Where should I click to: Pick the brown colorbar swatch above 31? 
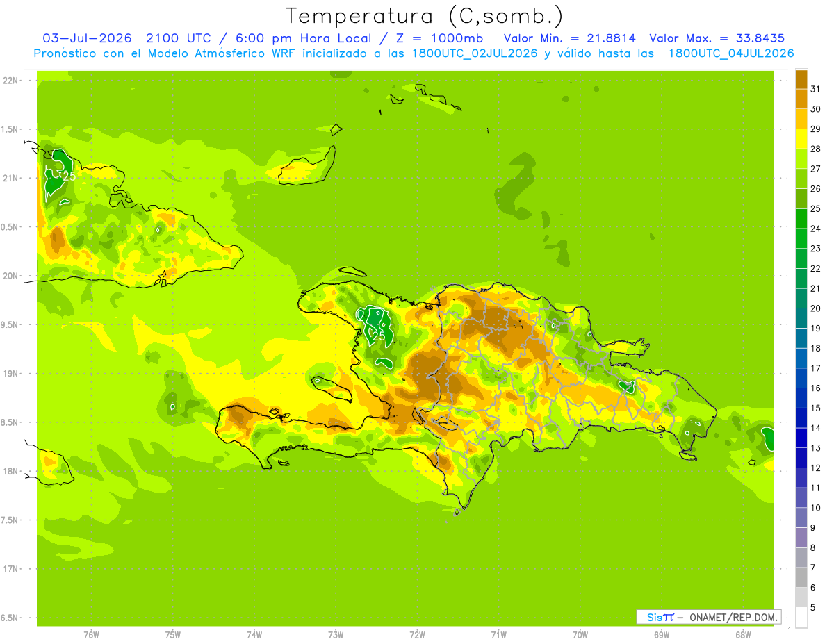point(801,79)
